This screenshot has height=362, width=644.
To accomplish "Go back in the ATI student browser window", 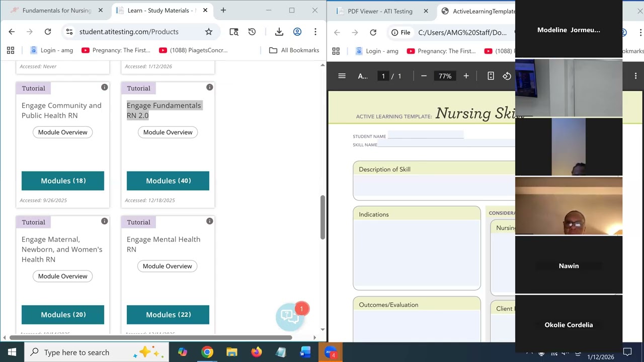I will pos(12,32).
